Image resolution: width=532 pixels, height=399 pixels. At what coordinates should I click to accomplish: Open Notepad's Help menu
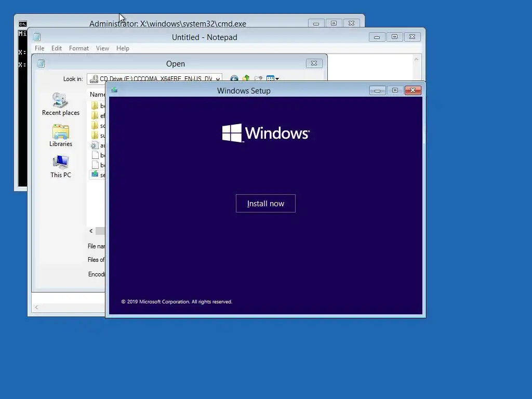pyautogui.click(x=123, y=48)
